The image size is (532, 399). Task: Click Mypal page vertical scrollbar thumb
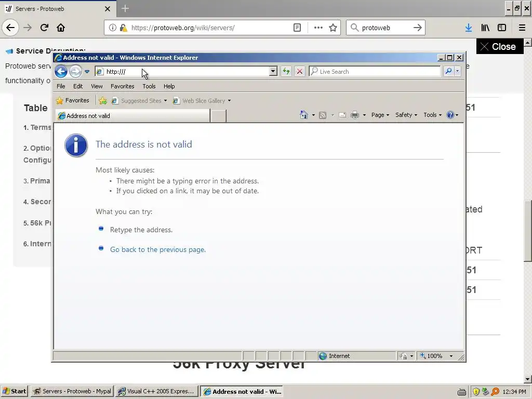(x=528, y=231)
